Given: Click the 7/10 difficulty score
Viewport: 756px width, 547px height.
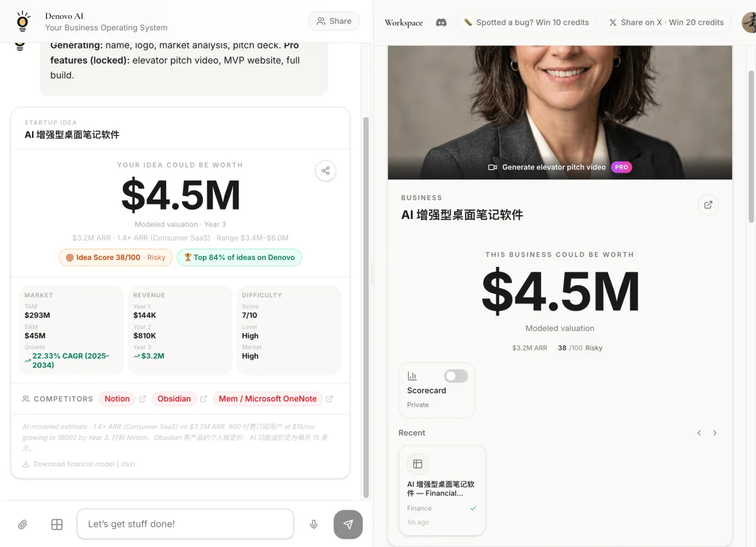Looking at the screenshot, I should point(249,315).
